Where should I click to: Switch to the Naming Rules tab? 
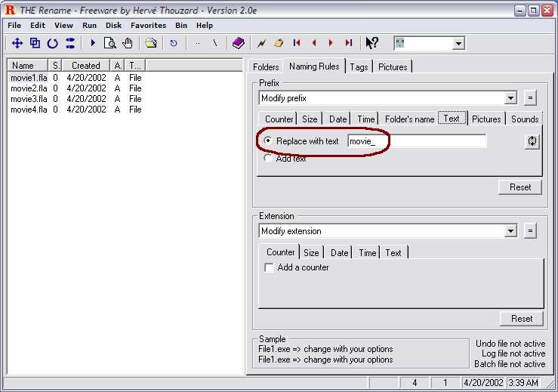pos(314,66)
